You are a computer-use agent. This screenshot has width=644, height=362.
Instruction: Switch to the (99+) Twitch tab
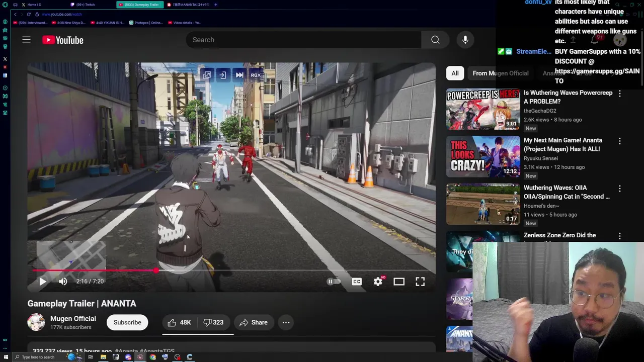[x=92, y=5]
